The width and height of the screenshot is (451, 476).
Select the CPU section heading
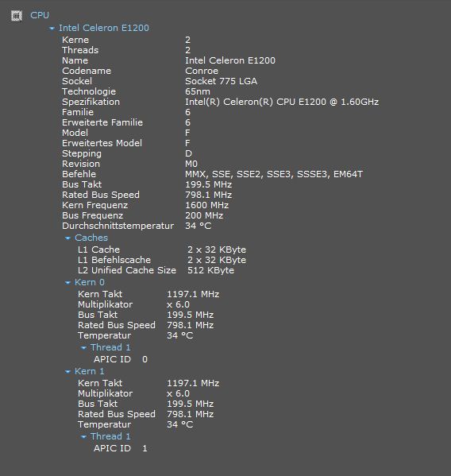pos(40,15)
